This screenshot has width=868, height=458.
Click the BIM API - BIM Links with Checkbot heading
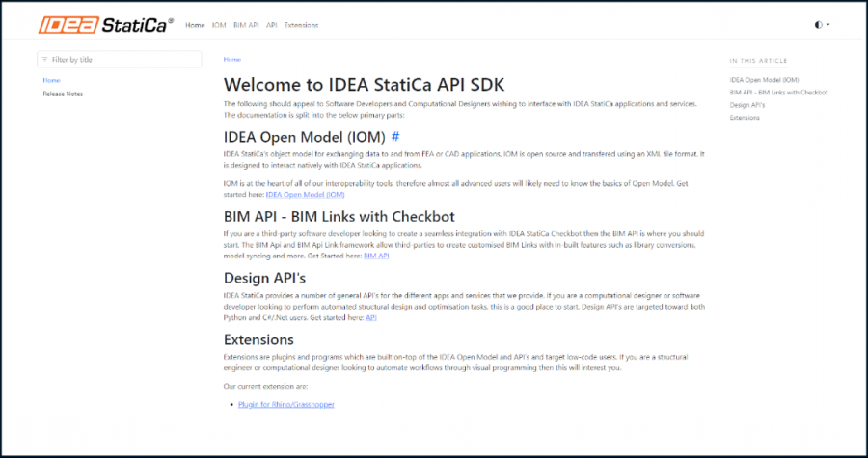coord(339,216)
